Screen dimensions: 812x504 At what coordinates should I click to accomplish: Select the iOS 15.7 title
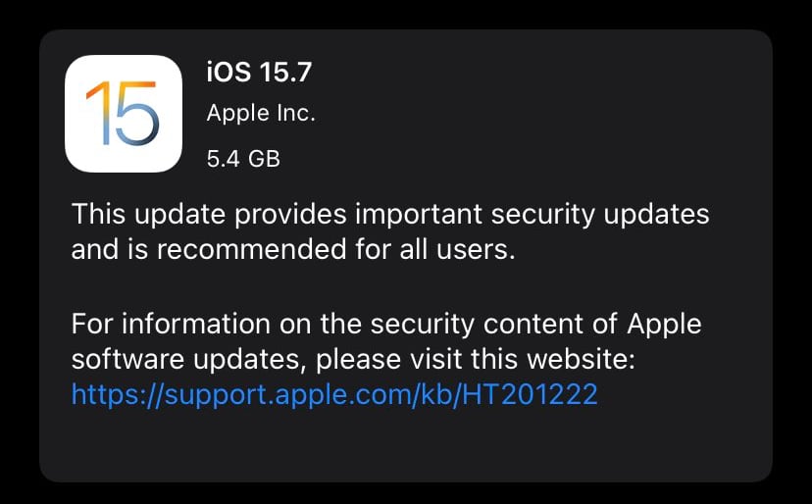click(259, 72)
